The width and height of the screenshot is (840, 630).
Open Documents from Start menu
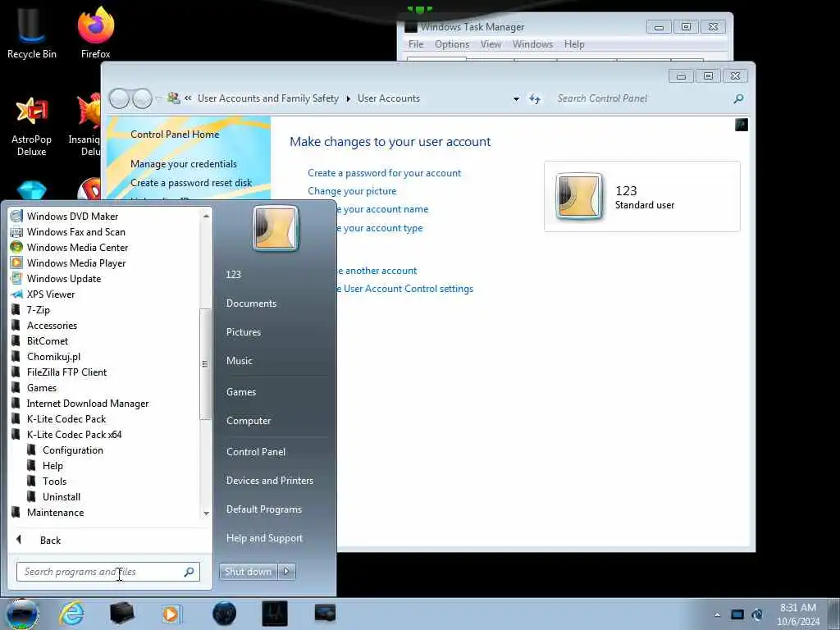251,304
